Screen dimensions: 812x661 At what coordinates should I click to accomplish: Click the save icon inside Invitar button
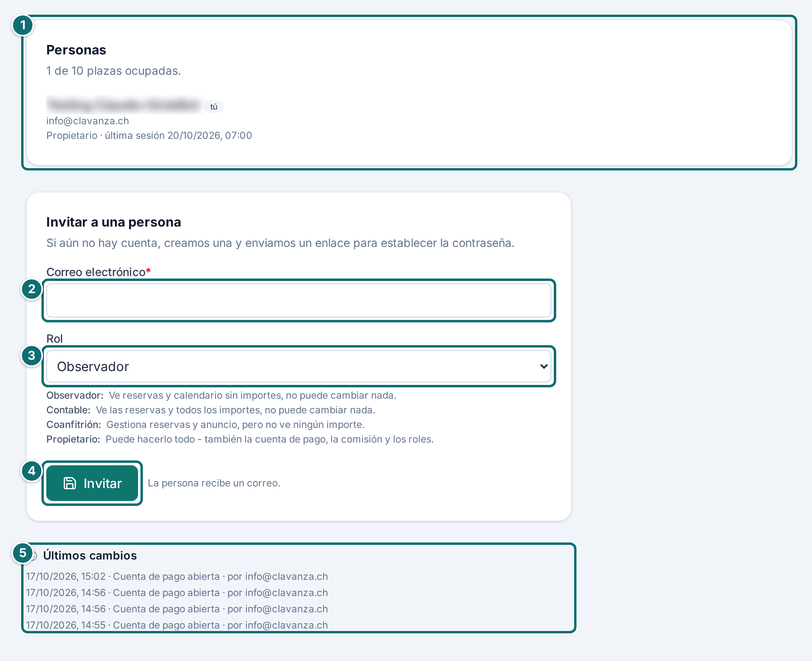click(70, 483)
